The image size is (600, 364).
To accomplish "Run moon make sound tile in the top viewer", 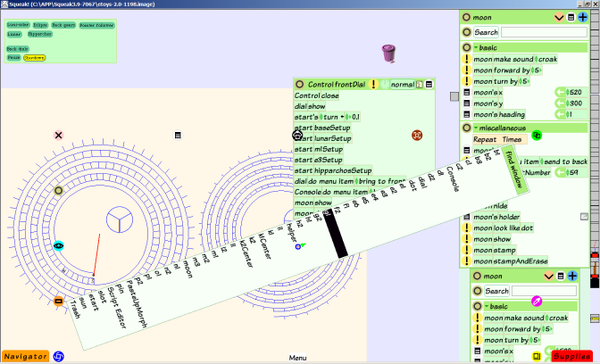I will 466,59.
